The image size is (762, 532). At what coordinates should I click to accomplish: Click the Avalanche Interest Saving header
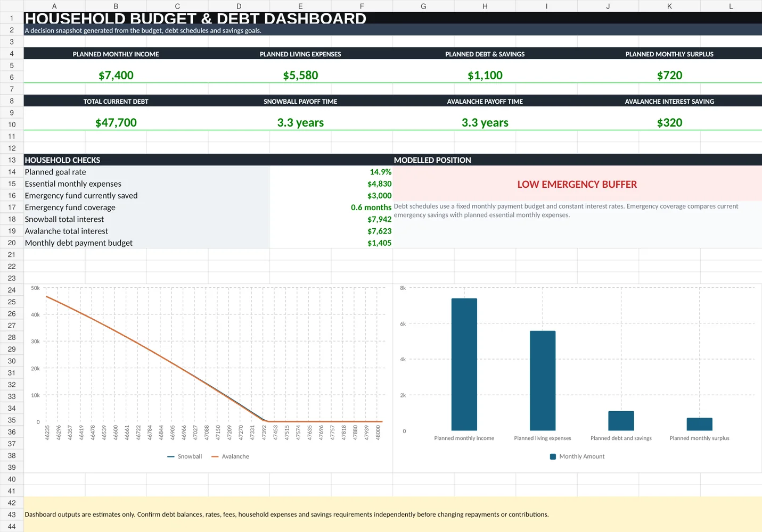point(669,102)
